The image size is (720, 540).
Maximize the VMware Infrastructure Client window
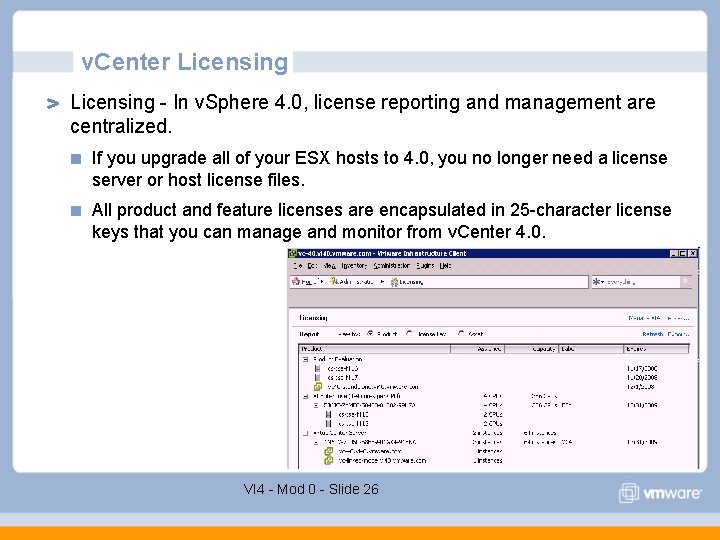pos(683,253)
